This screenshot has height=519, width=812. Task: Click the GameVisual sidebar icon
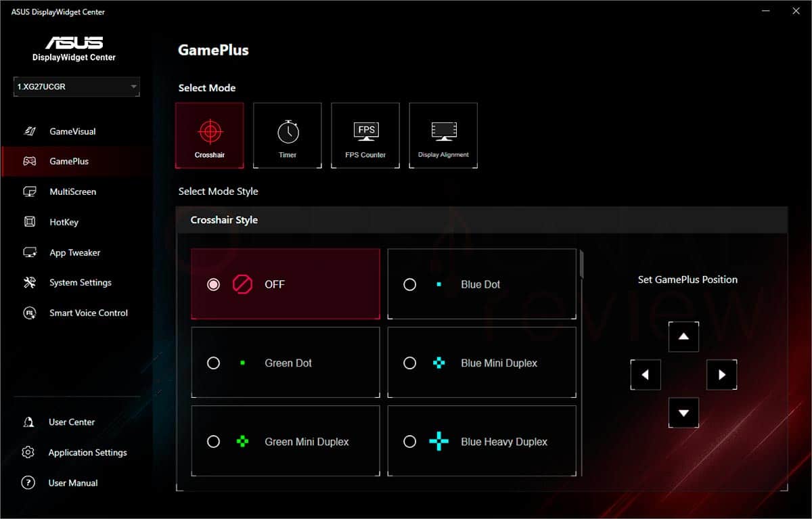30,131
